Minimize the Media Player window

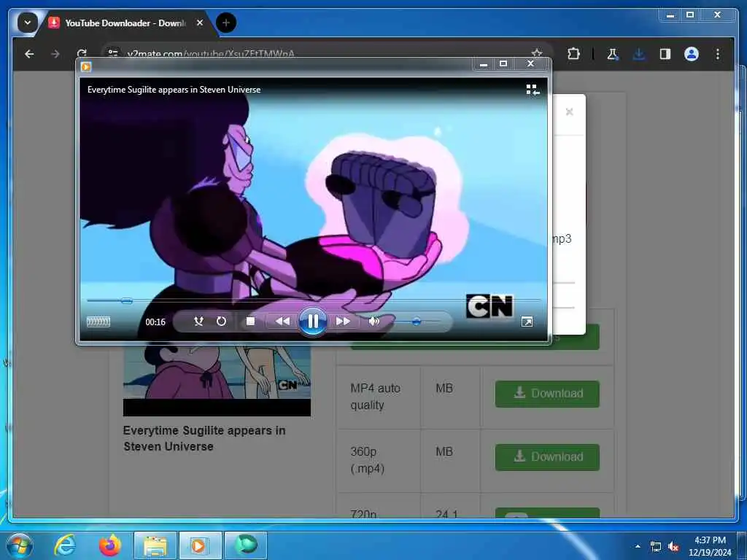pos(484,64)
